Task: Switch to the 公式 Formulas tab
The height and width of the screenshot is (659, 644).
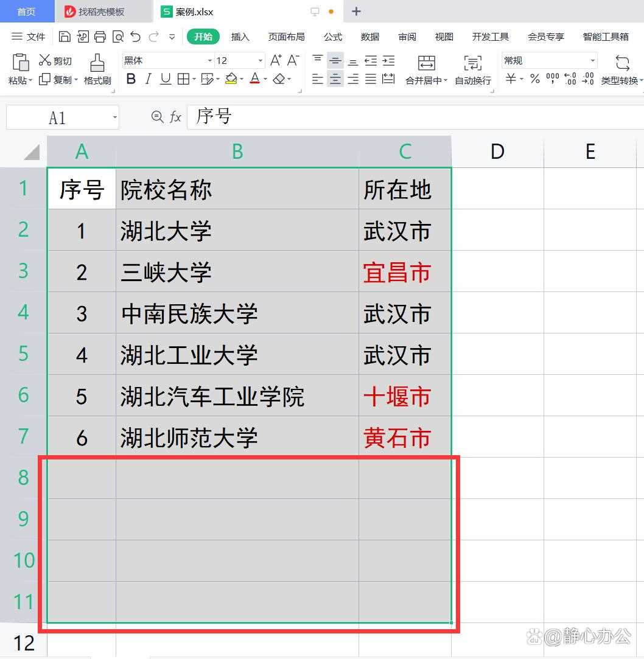Action: [x=333, y=37]
